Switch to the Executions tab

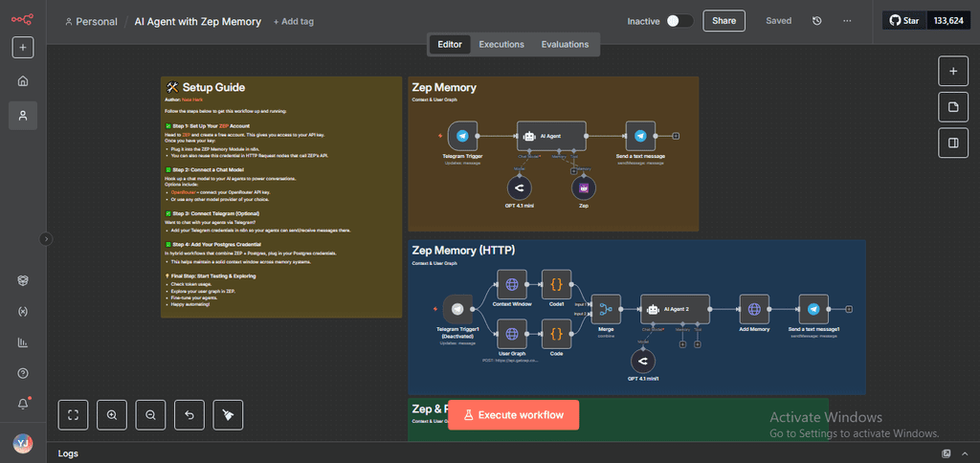point(501,44)
